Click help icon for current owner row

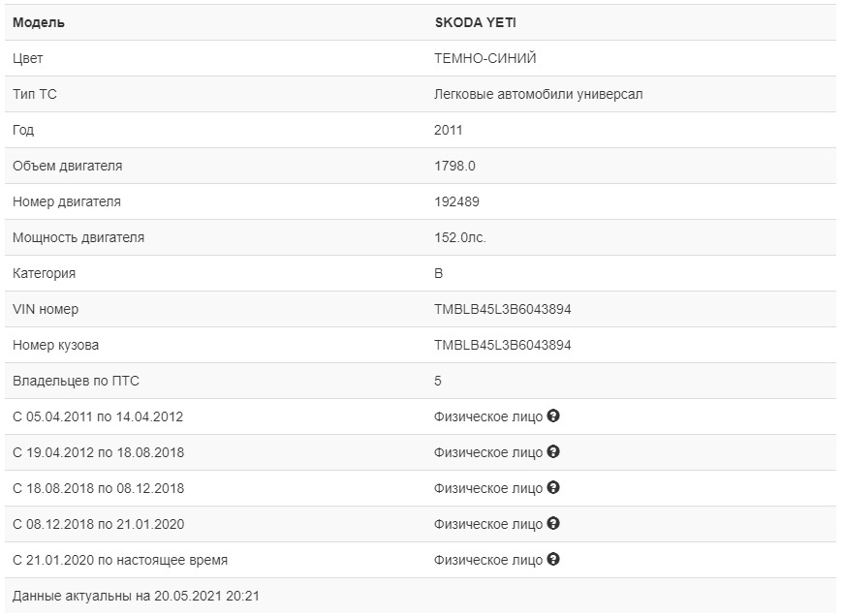553,559
